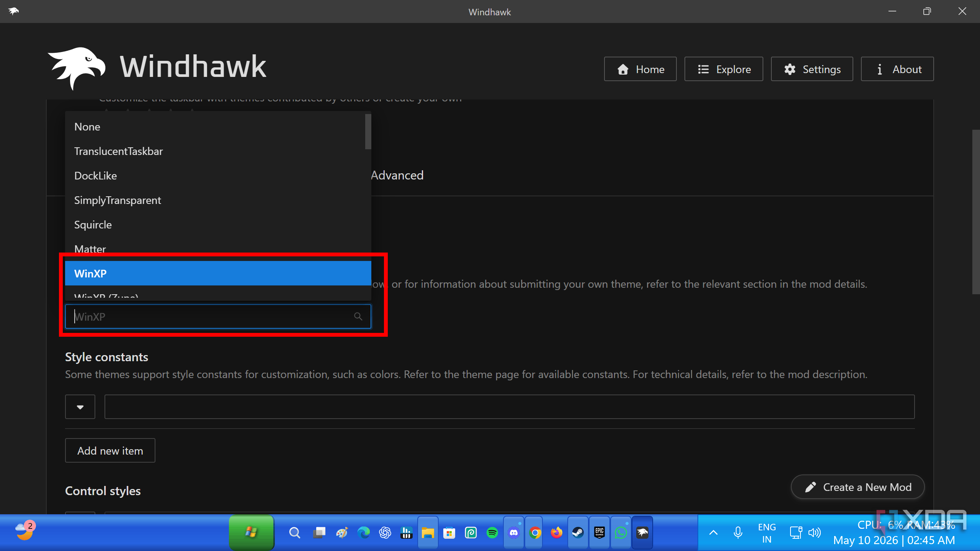Image resolution: width=980 pixels, height=551 pixels.
Task: Open Microsoft Store from taskbar
Action: [449, 533]
